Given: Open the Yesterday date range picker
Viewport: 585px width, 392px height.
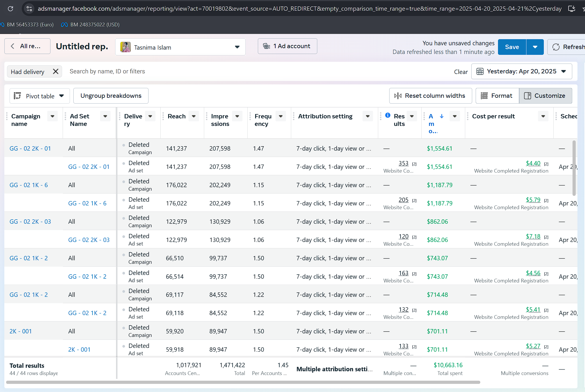Looking at the screenshot, I should click(521, 71).
